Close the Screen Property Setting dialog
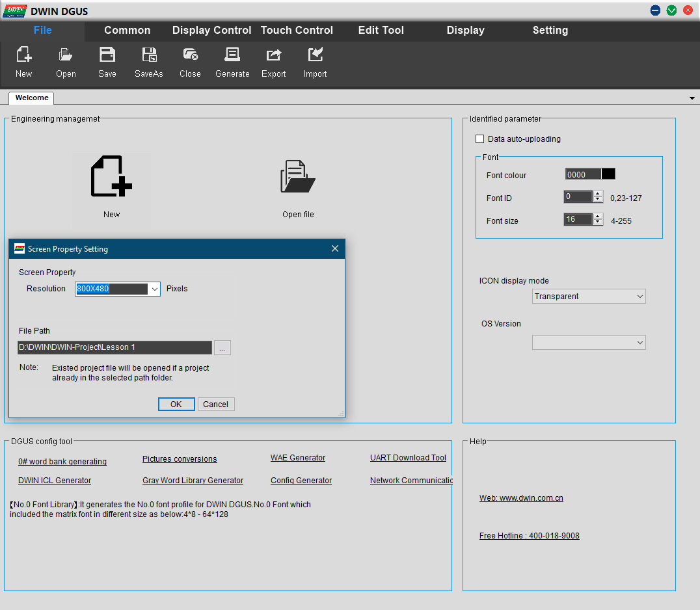This screenshot has height=610, width=700. [x=335, y=248]
